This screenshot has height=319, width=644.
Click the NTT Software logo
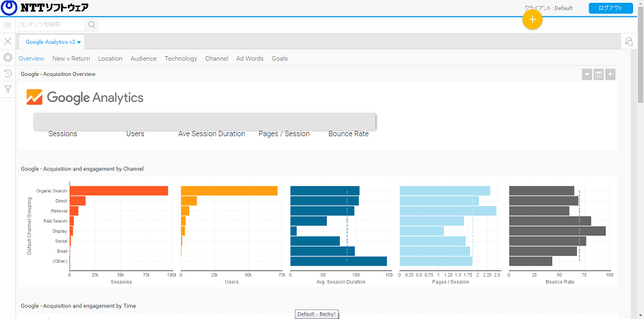tap(45, 8)
